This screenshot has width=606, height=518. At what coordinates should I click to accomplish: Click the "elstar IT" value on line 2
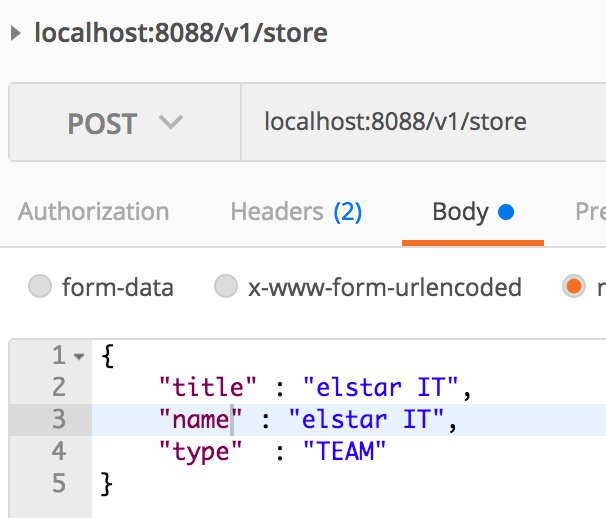tap(381, 387)
